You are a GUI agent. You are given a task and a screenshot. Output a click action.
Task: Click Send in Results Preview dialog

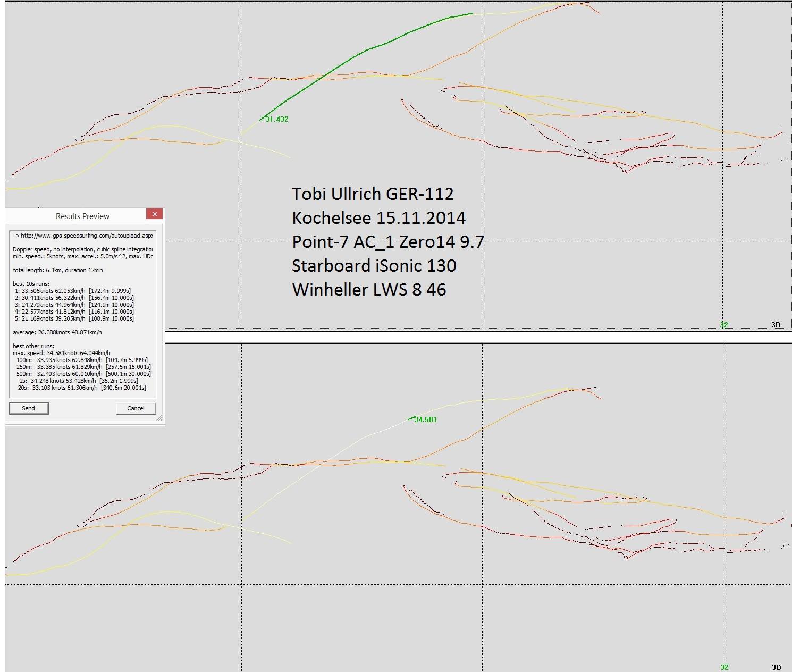coord(29,408)
